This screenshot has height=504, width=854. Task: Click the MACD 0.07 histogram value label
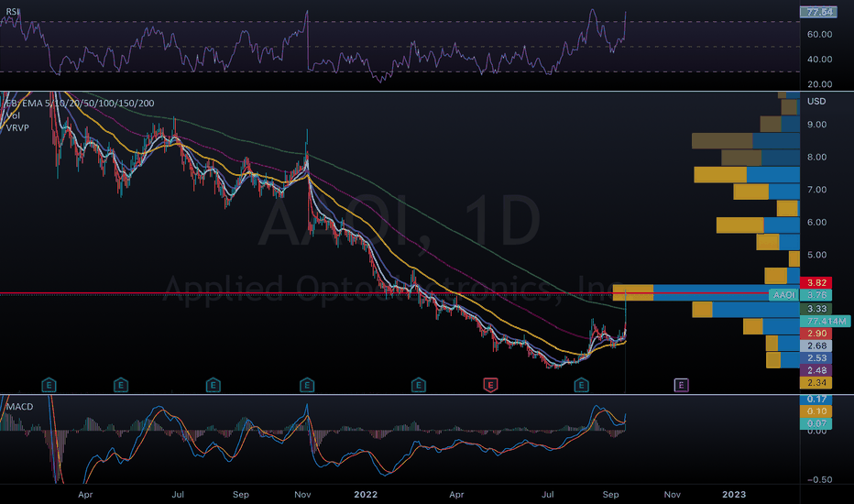816,423
